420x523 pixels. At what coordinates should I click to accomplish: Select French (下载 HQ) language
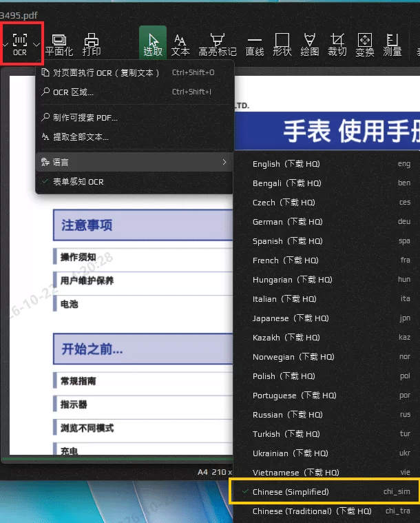326,260
